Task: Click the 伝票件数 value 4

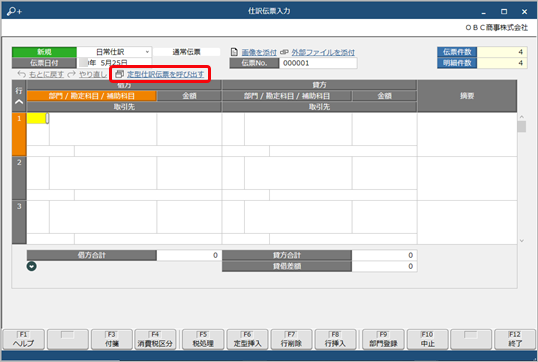Action: [502, 52]
